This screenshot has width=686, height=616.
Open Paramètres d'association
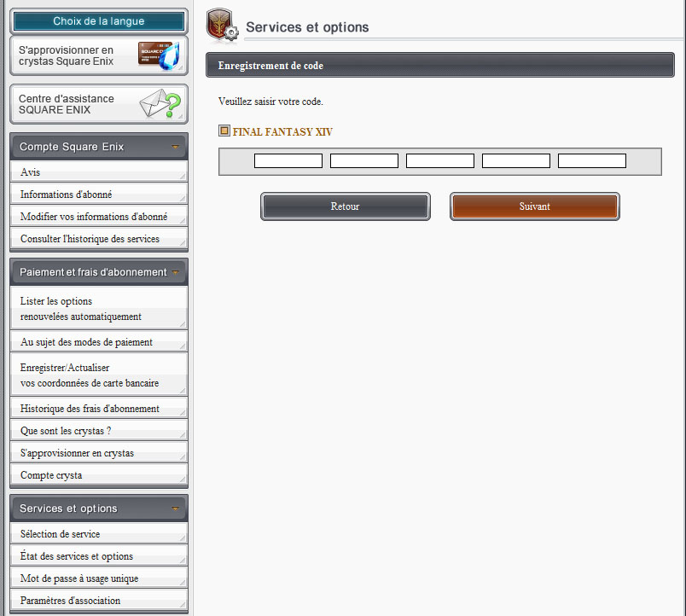pos(99,601)
